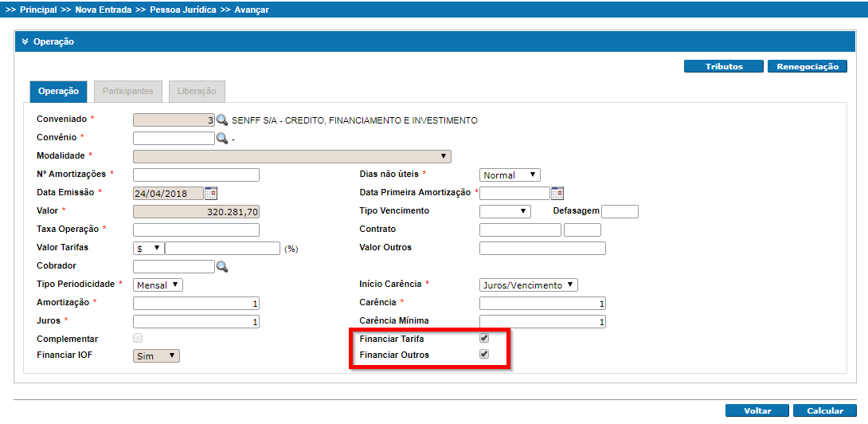Click the Data Emissão field 24/04/2018
The height and width of the screenshot is (424, 868).
[x=169, y=193]
